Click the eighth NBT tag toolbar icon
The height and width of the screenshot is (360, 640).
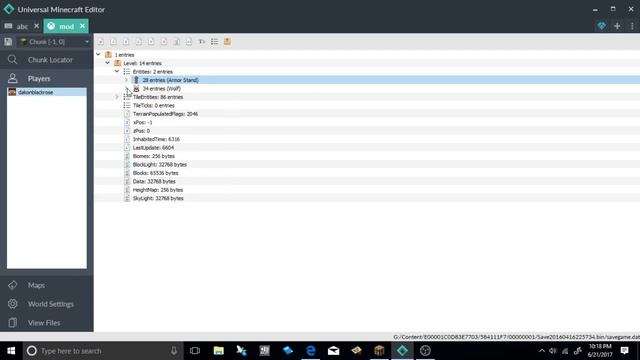pyautogui.click(x=189, y=42)
